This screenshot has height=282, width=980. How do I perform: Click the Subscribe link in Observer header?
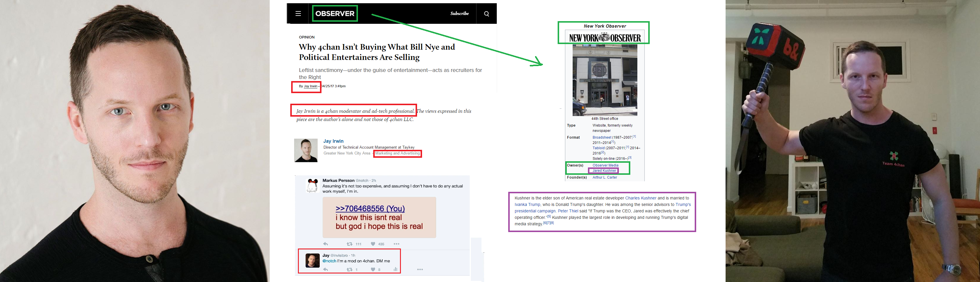click(x=460, y=13)
